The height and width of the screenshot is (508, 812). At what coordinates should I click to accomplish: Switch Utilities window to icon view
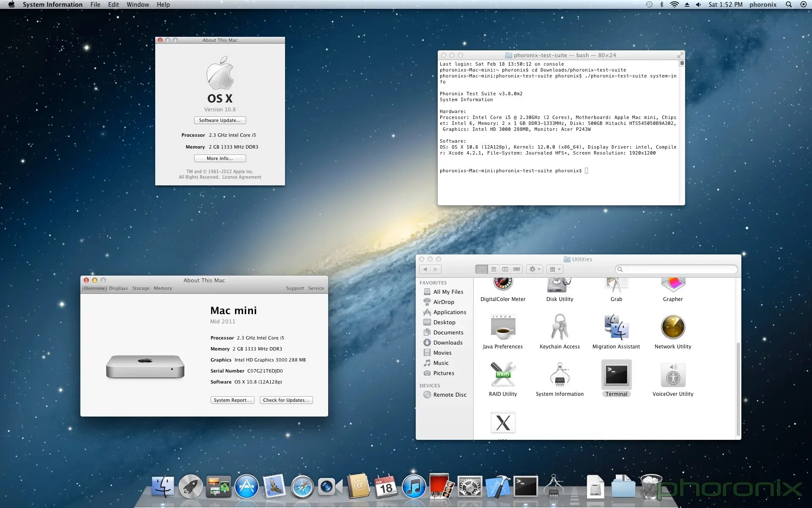[x=482, y=269]
